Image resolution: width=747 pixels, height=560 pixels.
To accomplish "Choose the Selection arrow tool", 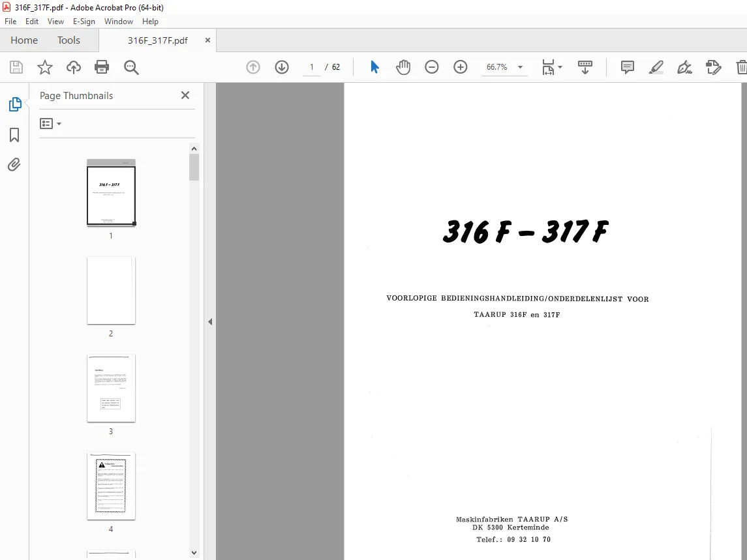I will pyautogui.click(x=374, y=67).
